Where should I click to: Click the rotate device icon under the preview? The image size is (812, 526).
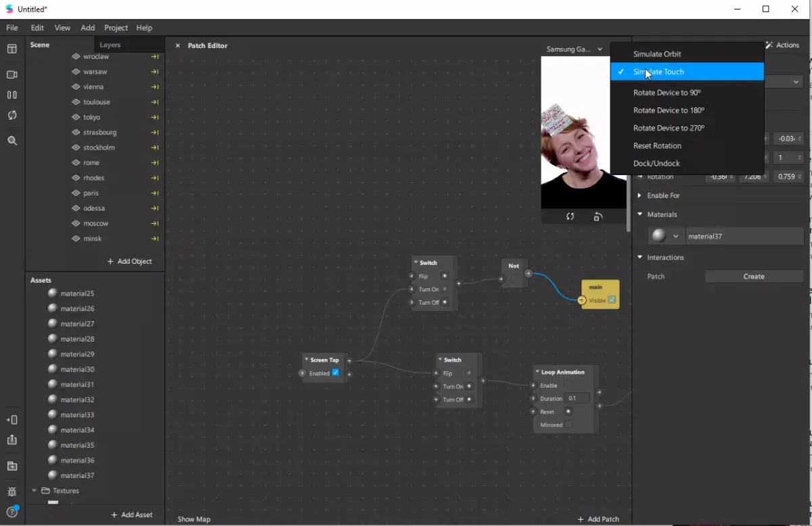click(x=598, y=216)
